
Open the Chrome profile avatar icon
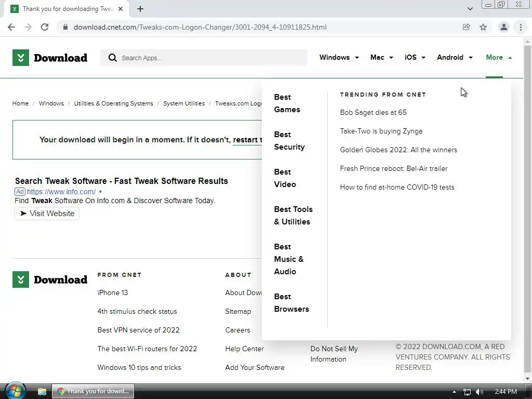click(504, 27)
